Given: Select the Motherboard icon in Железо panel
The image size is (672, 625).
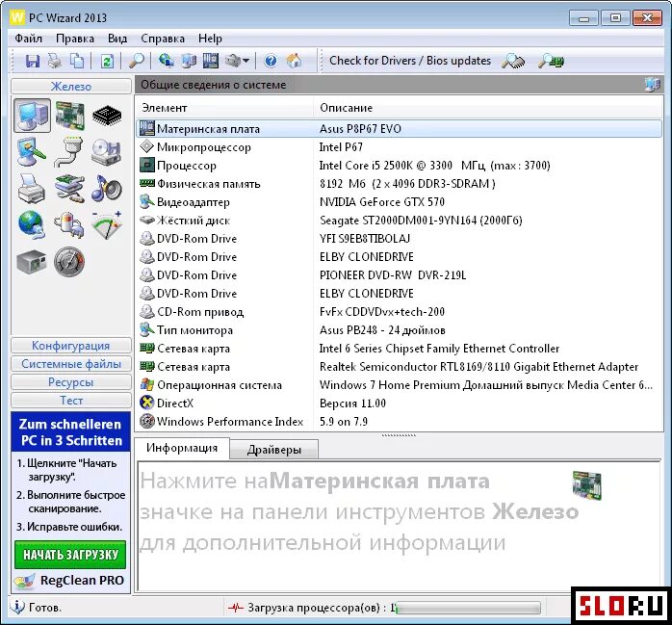Looking at the screenshot, I should (x=70, y=116).
